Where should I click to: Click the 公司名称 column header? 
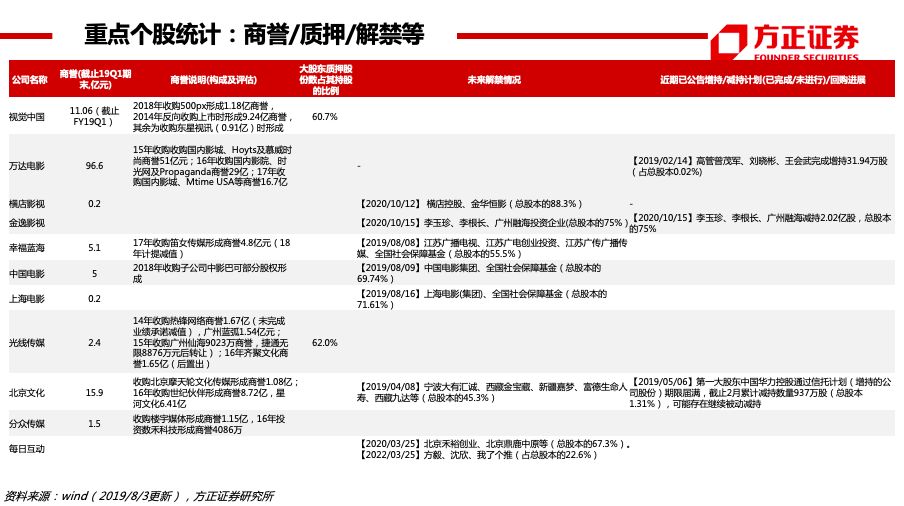29,80
